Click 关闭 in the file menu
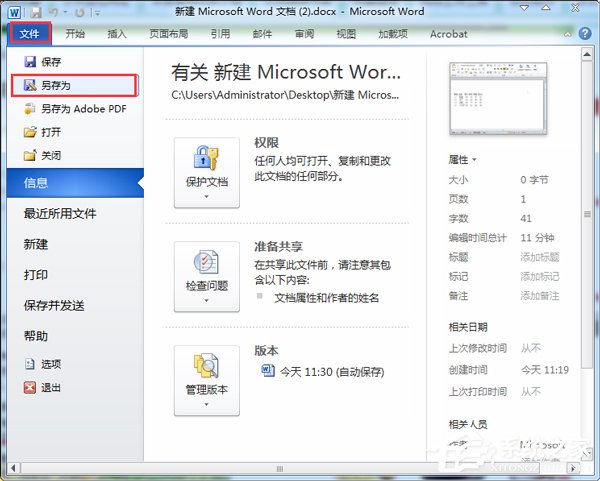600x481 pixels. coord(42,155)
